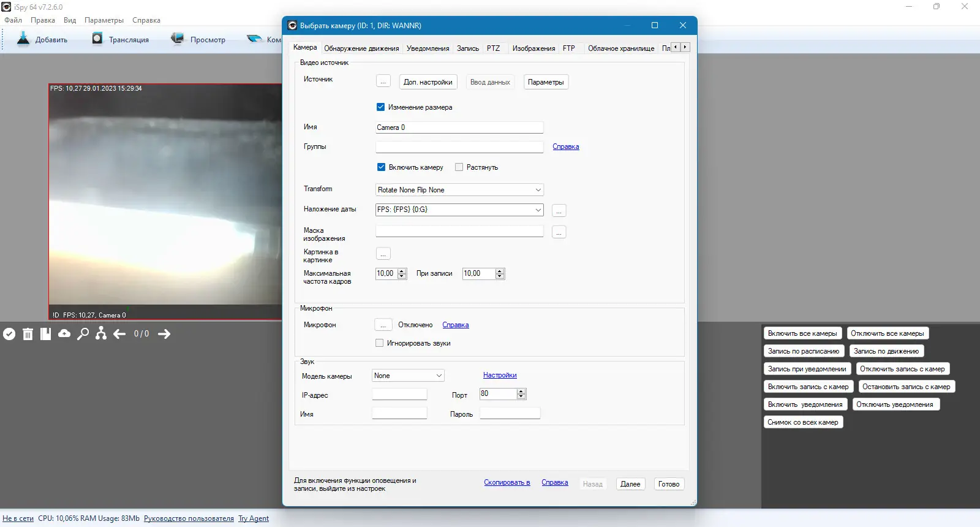Image resolution: width=980 pixels, height=527 pixels.
Task: Open the Вид menu
Action: click(70, 20)
